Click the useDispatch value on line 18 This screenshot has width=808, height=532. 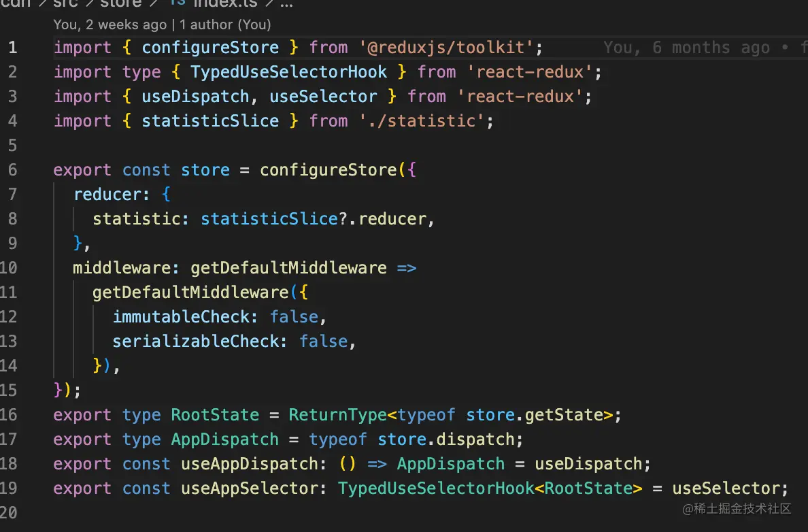588,463
